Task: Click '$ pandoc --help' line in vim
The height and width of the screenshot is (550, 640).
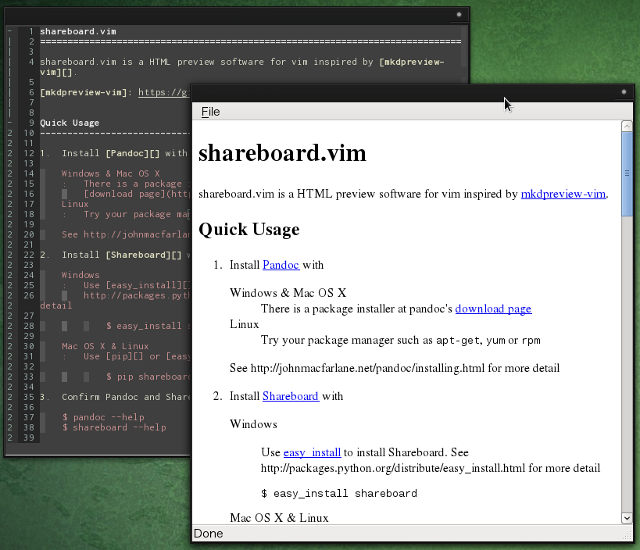Action: (103, 417)
